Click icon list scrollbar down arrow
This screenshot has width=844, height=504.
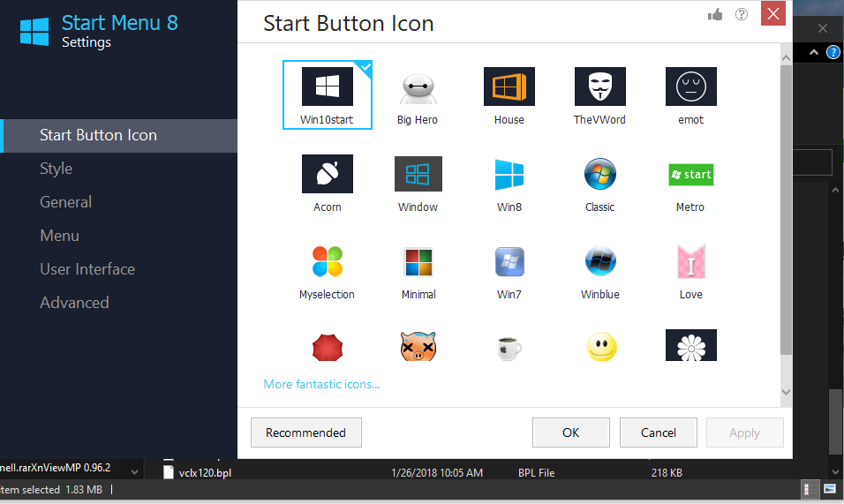[x=786, y=392]
